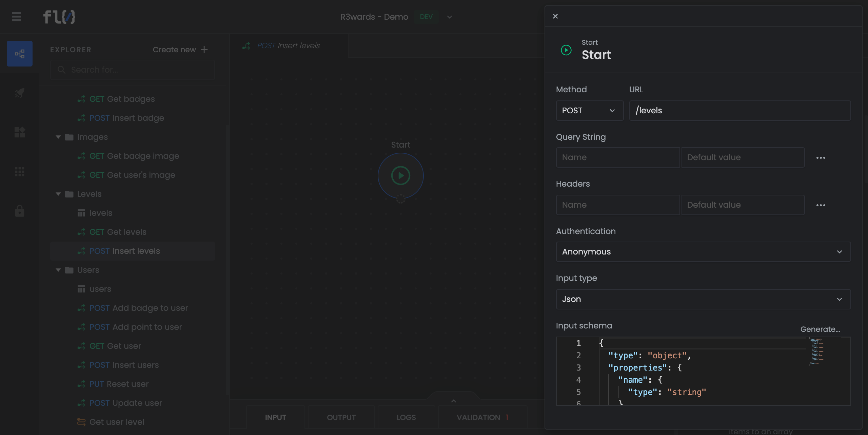Click the Headers Default value field
Viewport: 868px width, 435px height.
[743, 205]
